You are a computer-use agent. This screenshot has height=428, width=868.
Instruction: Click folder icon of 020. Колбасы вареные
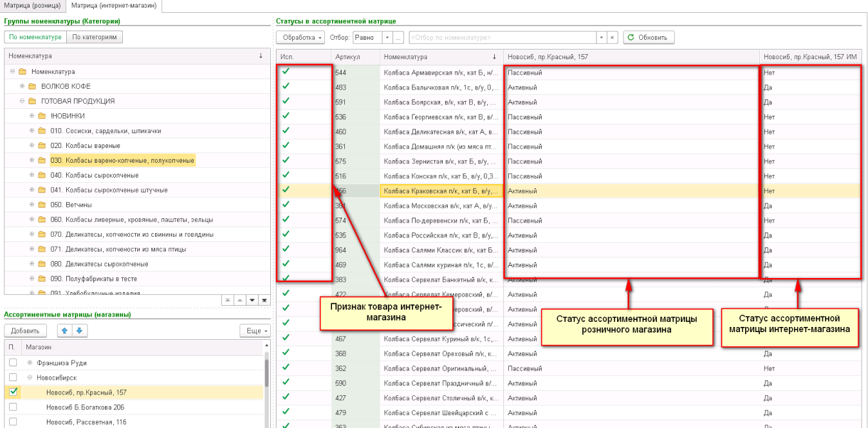[x=42, y=145]
